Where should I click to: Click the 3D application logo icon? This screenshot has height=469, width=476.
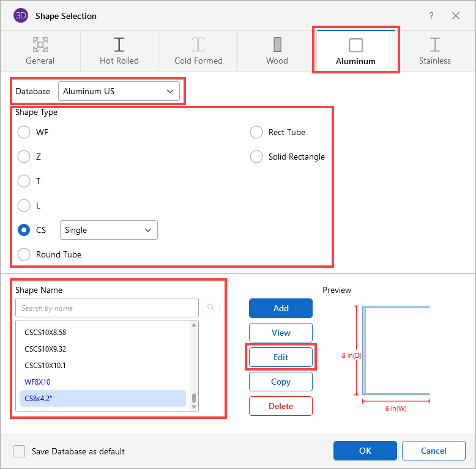pos(21,16)
